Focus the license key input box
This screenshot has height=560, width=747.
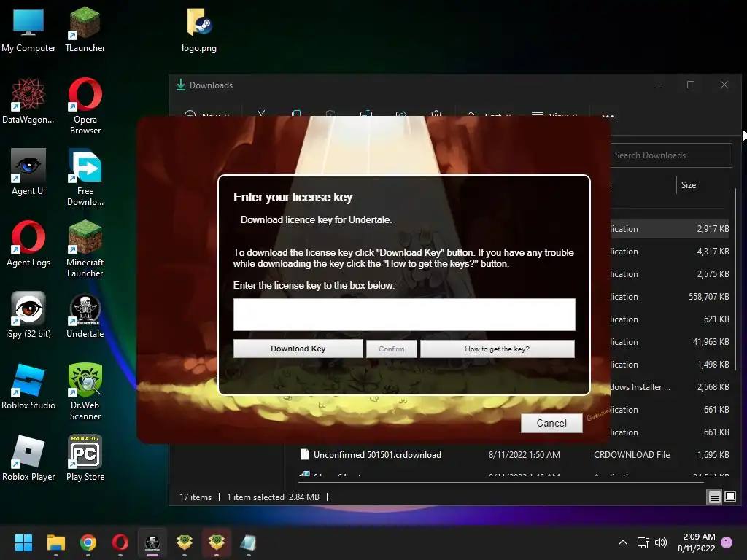coord(404,314)
